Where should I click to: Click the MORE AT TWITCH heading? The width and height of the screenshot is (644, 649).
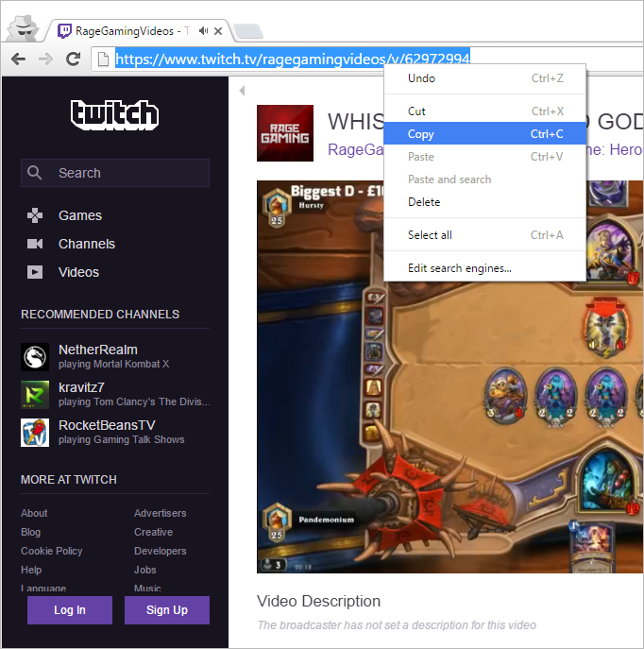tap(69, 480)
